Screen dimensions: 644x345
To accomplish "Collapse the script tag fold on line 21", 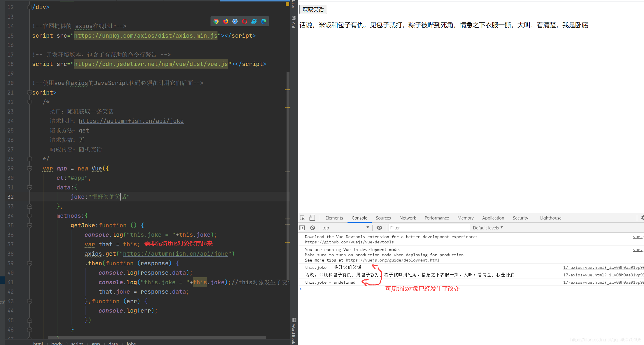I will click(29, 93).
